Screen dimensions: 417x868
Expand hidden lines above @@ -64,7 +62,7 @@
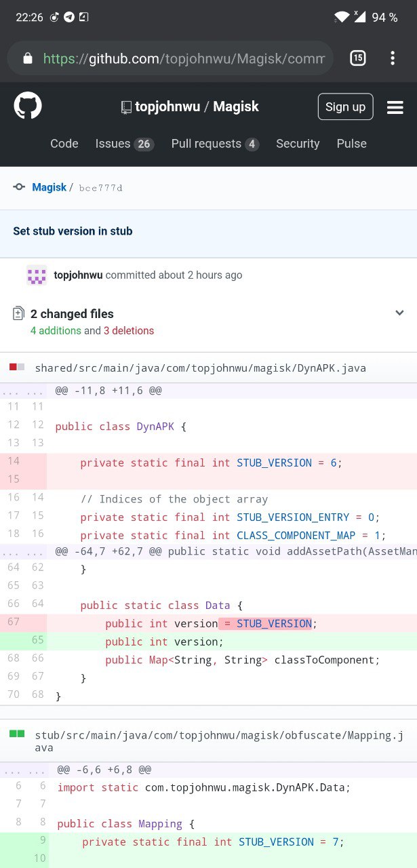click(x=22, y=551)
